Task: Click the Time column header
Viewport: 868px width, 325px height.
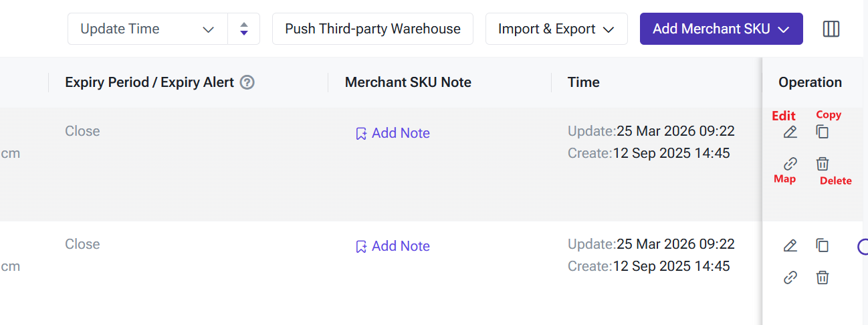Action: 583,82
